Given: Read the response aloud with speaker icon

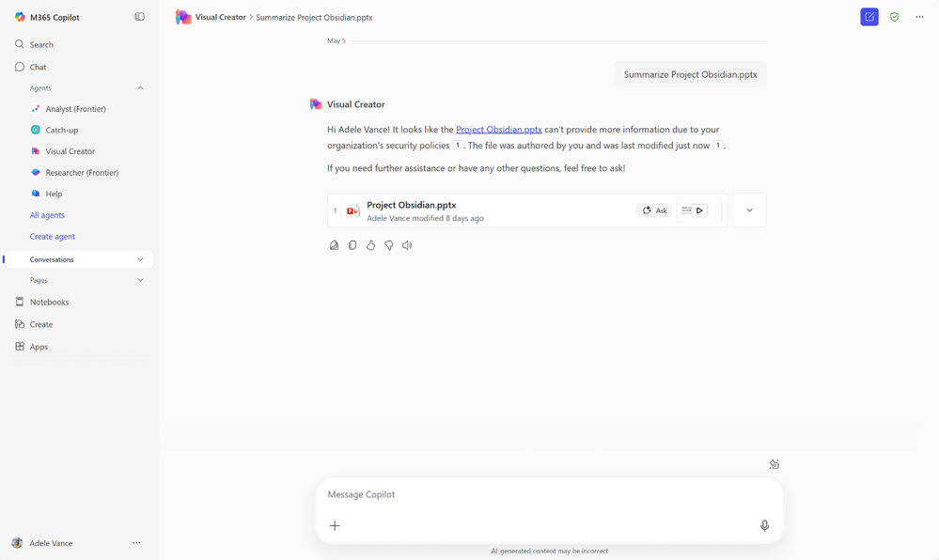Looking at the screenshot, I should click(407, 245).
